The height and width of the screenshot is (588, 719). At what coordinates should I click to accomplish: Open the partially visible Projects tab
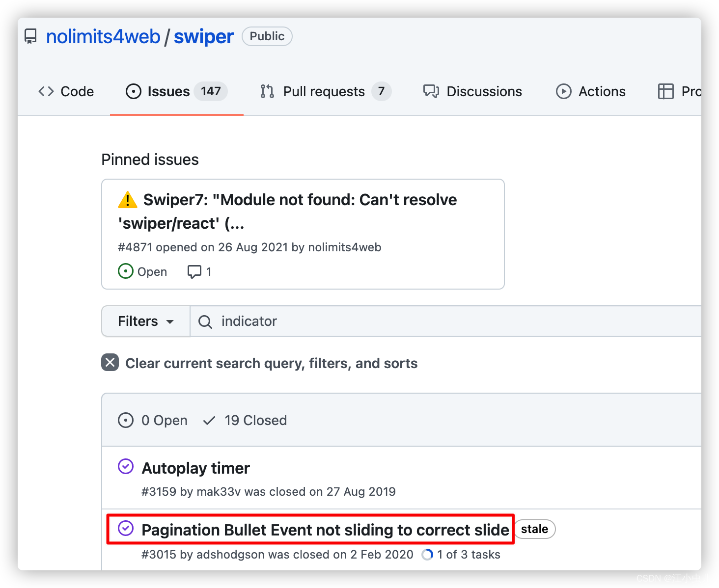(679, 91)
